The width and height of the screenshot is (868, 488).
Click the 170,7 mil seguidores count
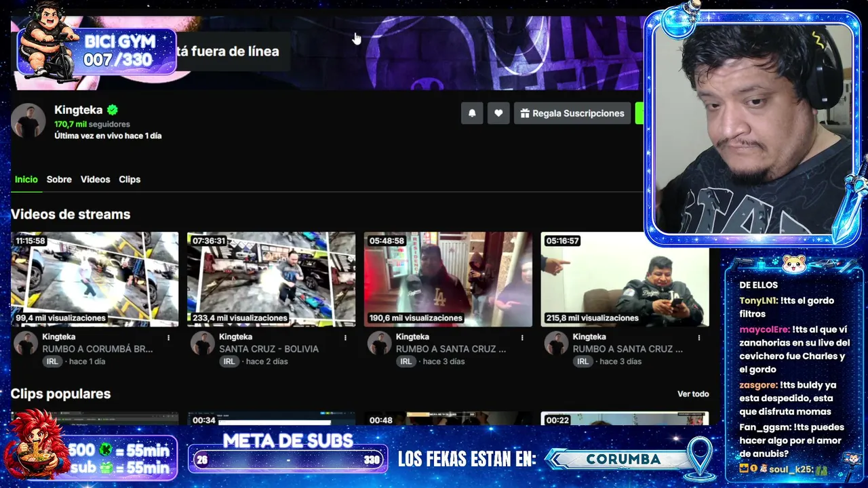pos(92,124)
